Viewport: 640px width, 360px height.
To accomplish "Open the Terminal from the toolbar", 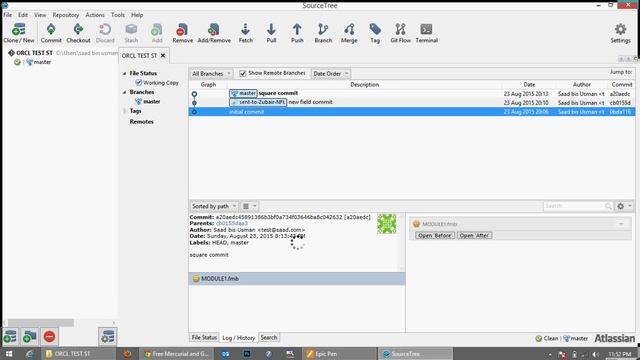I will (427, 33).
